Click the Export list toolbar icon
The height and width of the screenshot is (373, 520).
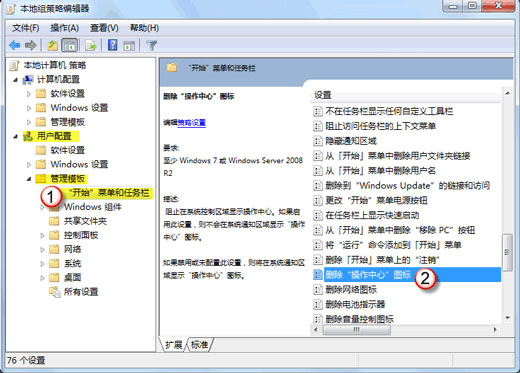pyautogui.click(x=91, y=45)
